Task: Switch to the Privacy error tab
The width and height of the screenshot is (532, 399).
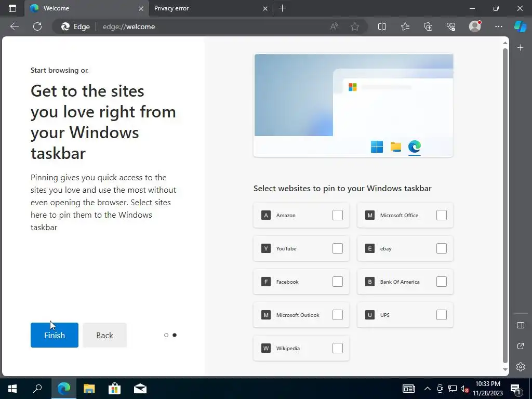Action: 210,8
